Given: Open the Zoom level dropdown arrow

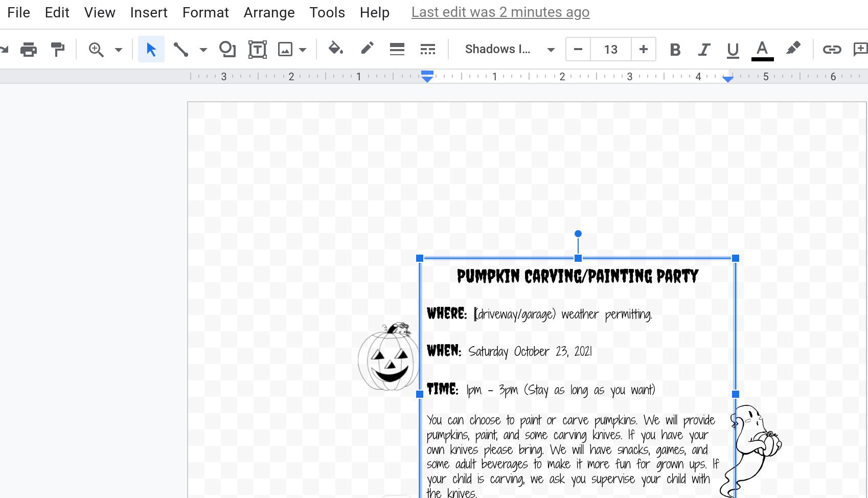Looking at the screenshot, I should [119, 50].
